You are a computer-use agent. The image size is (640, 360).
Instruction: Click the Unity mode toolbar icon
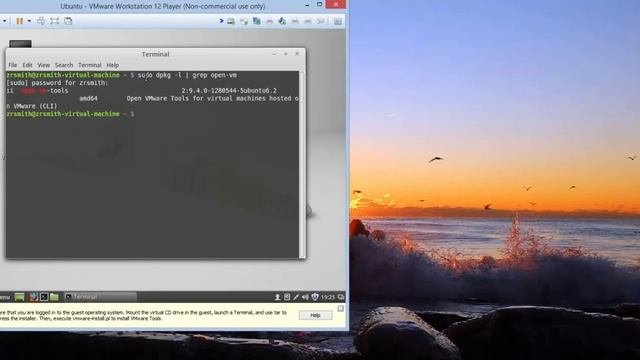[x=68, y=21]
